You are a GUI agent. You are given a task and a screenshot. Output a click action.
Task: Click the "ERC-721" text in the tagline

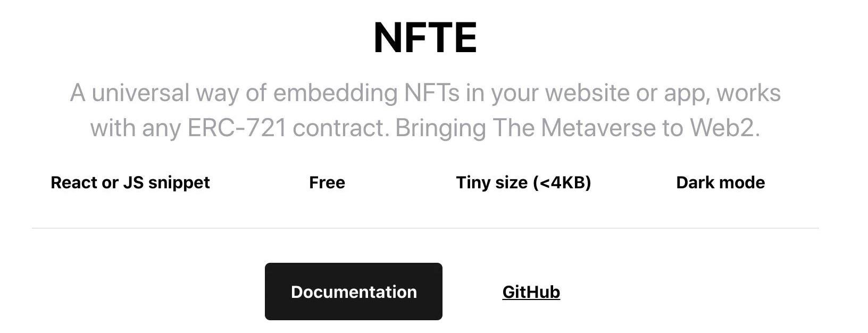tap(237, 128)
